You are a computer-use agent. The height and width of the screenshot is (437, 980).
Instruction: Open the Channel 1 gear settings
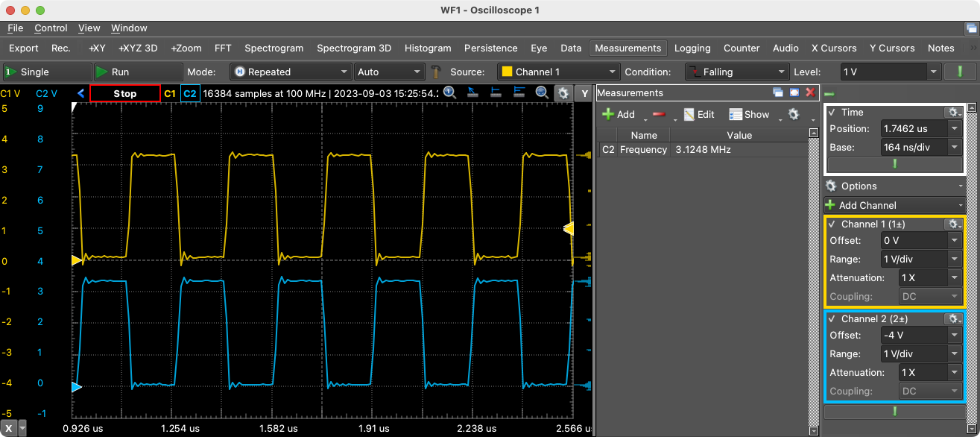coord(952,224)
